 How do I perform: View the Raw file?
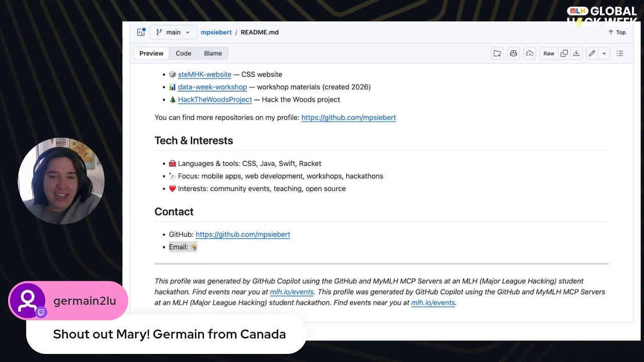(x=548, y=53)
